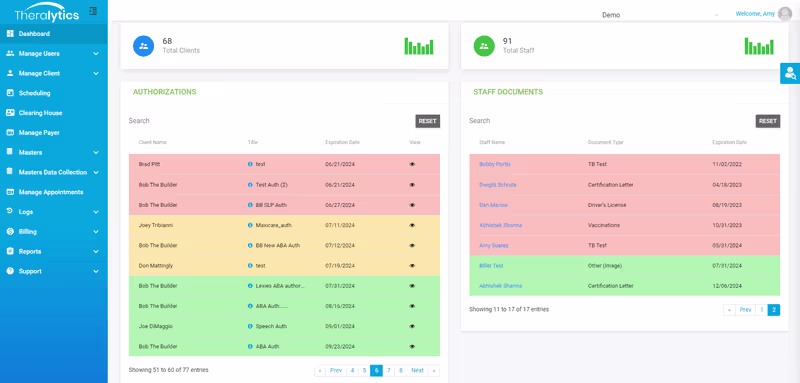Click Amy's profile avatar
Screen dimensions: 800x383
click(x=785, y=14)
